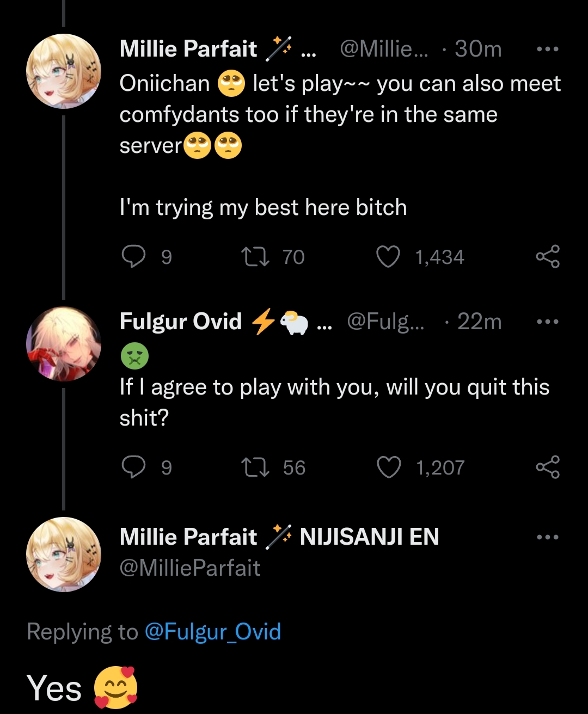Retweet Fulgur Ovid's 22m tweet

click(255, 467)
